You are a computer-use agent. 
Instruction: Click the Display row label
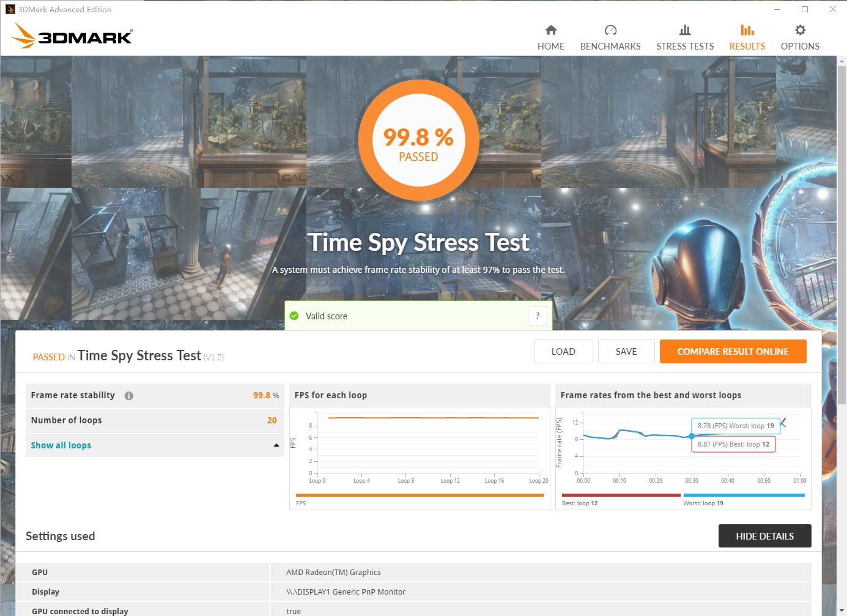[46, 592]
